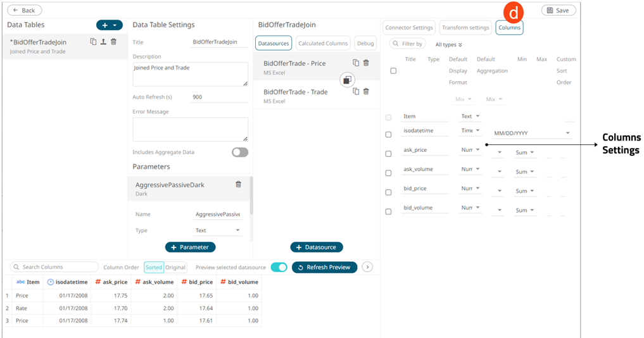Disable Preview selected datasource toggle

coord(279,267)
